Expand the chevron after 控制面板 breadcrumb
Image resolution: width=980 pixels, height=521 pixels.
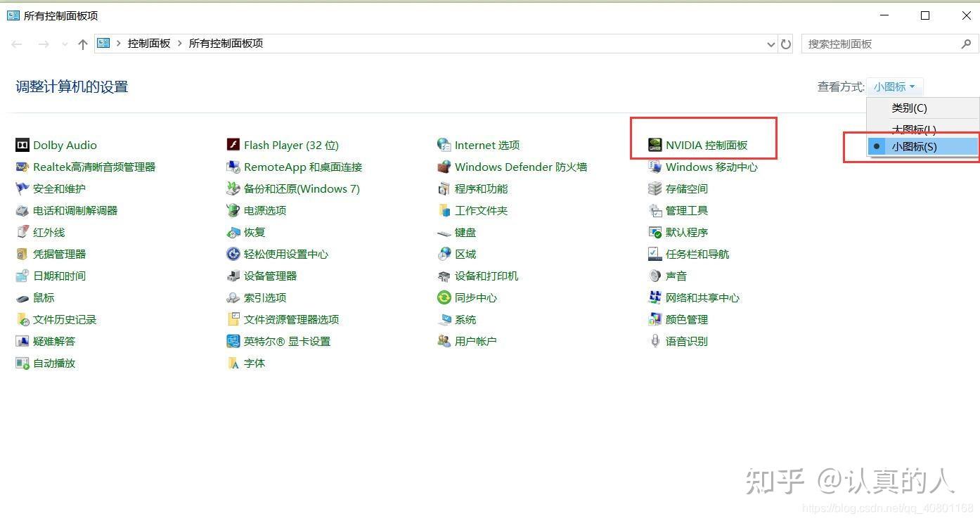click(179, 44)
